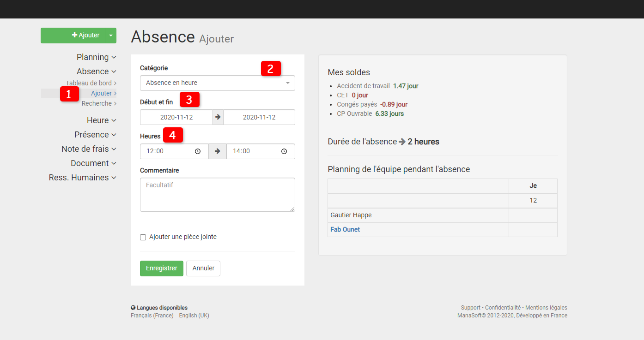Expand the Heure menu
The width and height of the screenshot is (644, 340).
[x=101, y=120]
